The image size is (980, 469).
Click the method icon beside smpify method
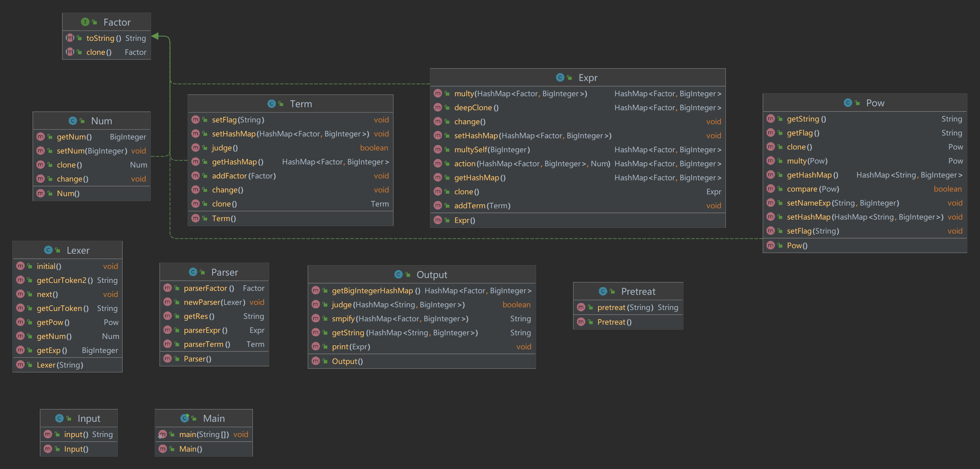click(316, 318)
